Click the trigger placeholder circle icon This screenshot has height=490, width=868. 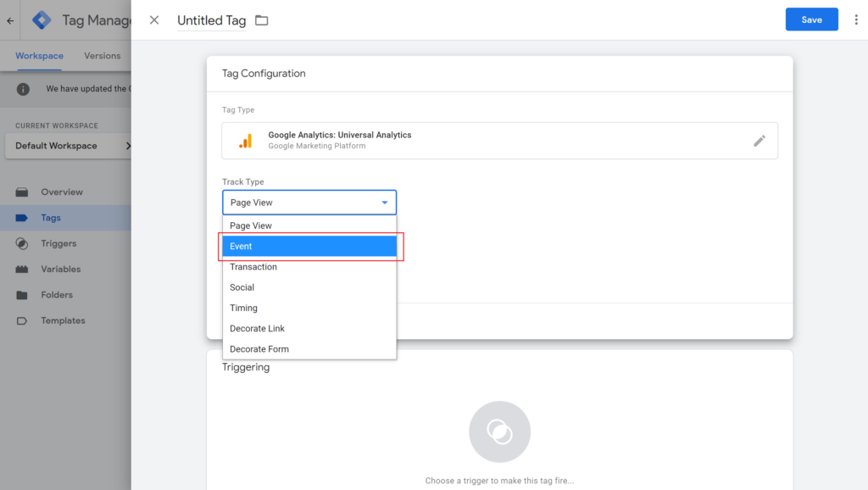pos(499,432)
